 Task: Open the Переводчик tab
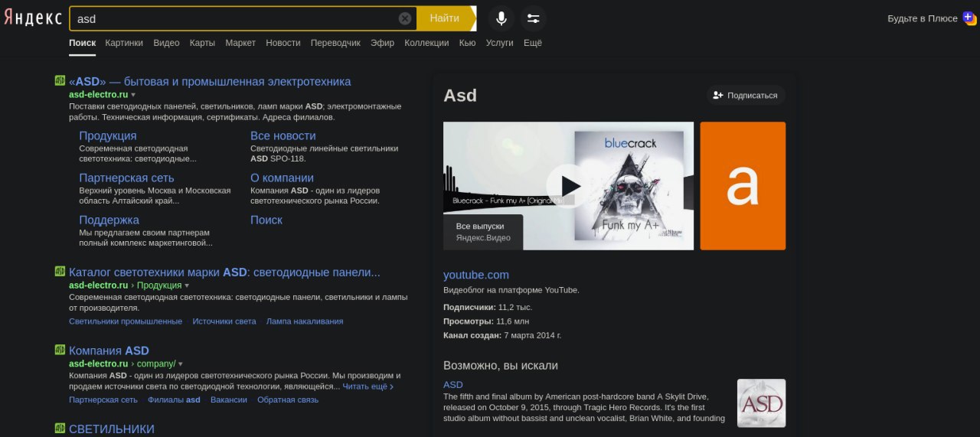point(335,43)
